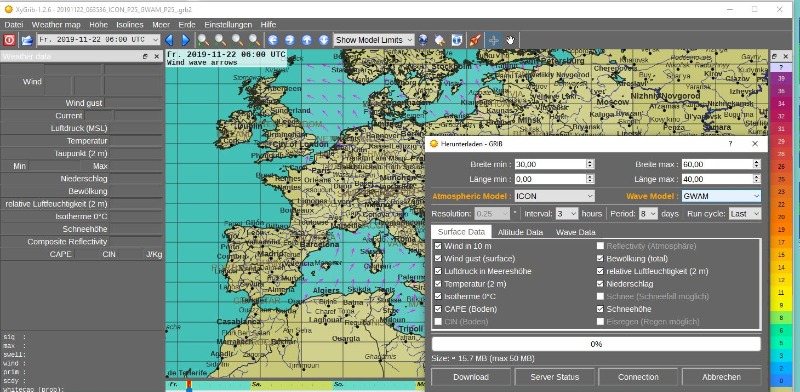Toggle Bewölkung (total) checkbox
This screenshot has height=392, width=800.
click(601, 259)
